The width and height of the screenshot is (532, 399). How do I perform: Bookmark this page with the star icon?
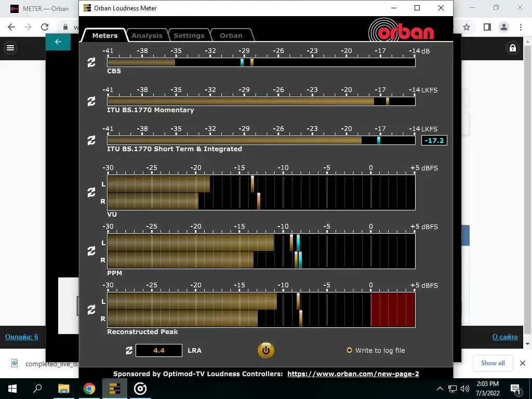467,27
